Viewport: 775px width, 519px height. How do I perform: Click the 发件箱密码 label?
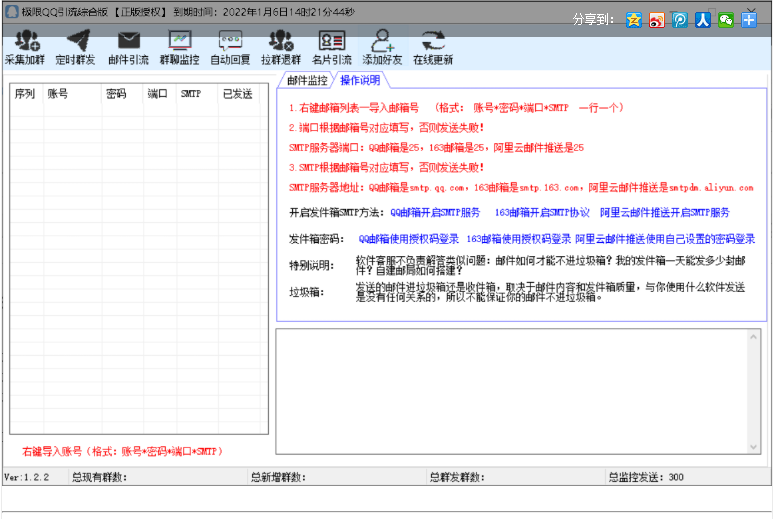[x=316, y=239]
